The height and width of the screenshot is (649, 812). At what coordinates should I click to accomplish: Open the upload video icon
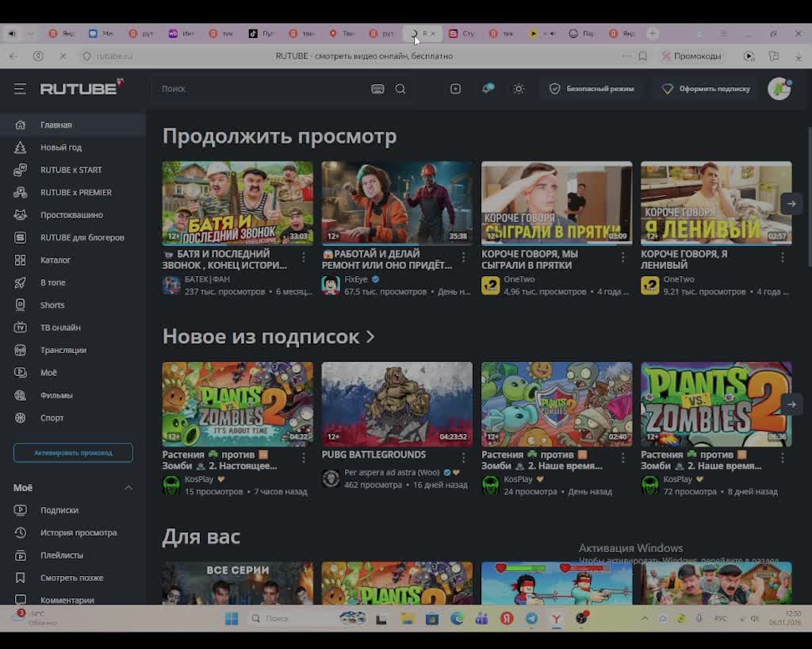pyautogui.click(x=455, y=89)
